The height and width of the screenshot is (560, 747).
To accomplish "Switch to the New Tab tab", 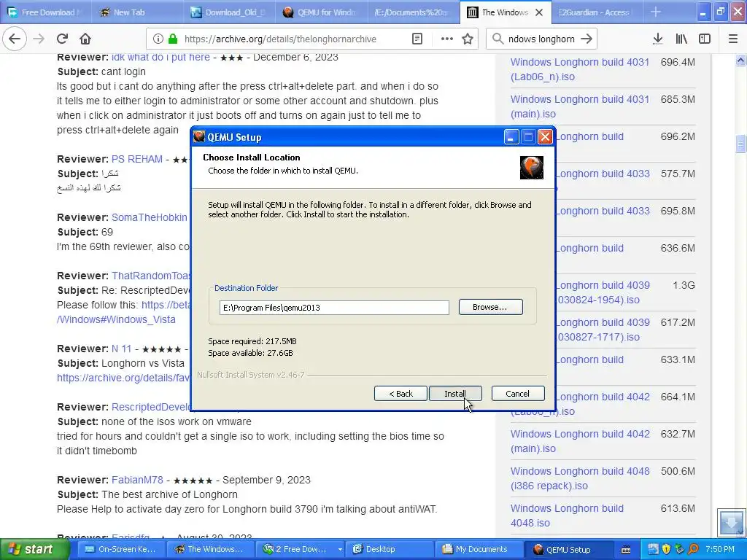I will coord(136,12).
